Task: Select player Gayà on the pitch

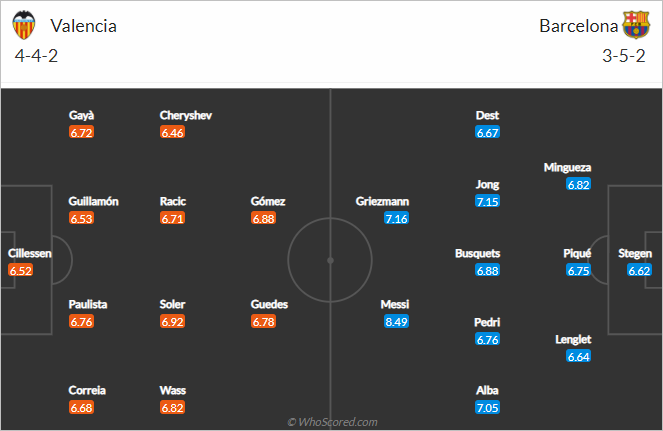Action: click(81, 115)
